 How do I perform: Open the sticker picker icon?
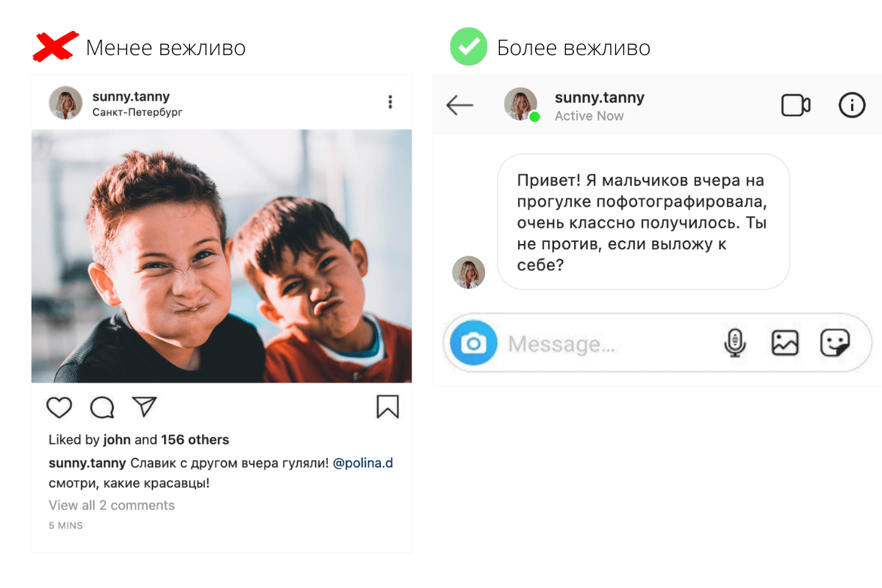835,343
